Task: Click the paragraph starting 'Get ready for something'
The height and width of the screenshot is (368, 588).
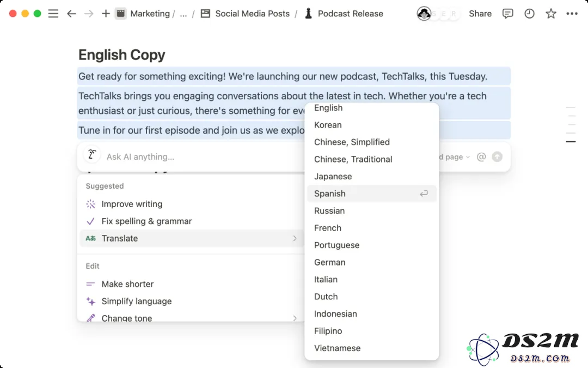Action: [x=293, y=76]
